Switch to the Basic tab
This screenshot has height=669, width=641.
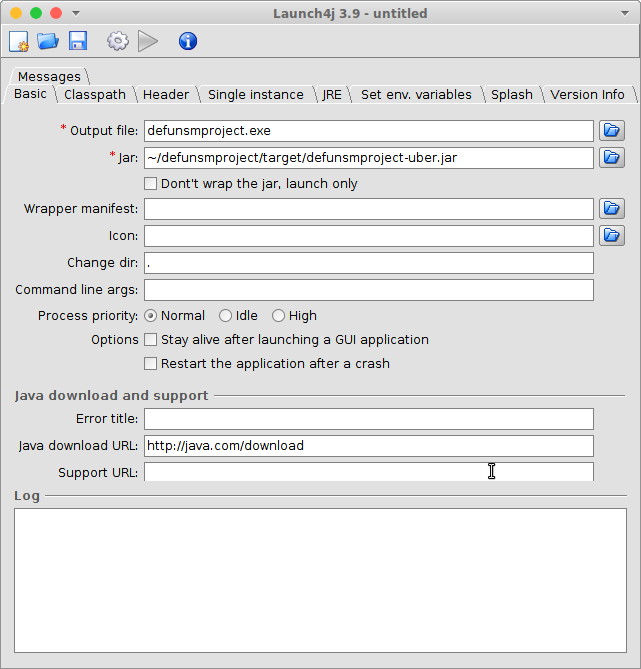click(30, 94)
